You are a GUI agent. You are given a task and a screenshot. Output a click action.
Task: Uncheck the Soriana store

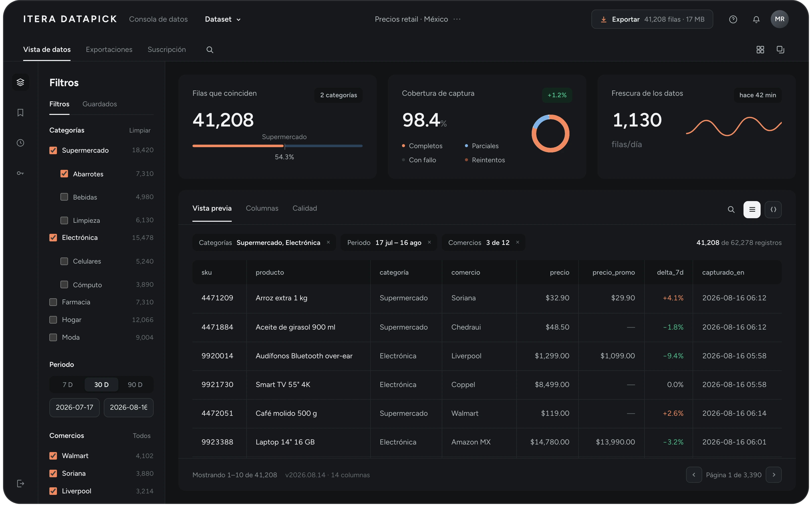(x=53, y=473)
